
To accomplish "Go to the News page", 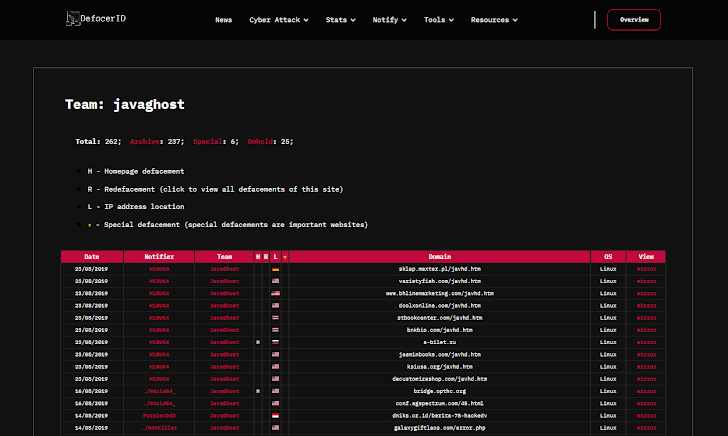I will (x=223, y=20).
